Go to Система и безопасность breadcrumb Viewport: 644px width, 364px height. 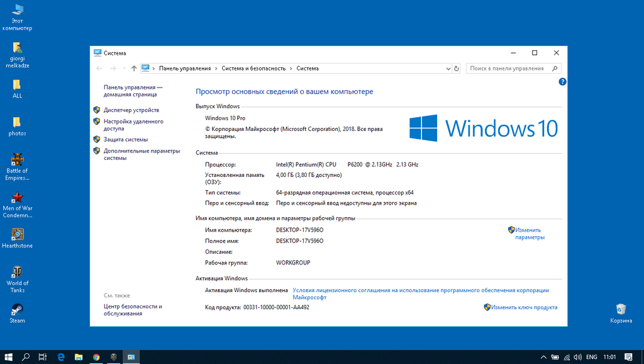(253, 69)
